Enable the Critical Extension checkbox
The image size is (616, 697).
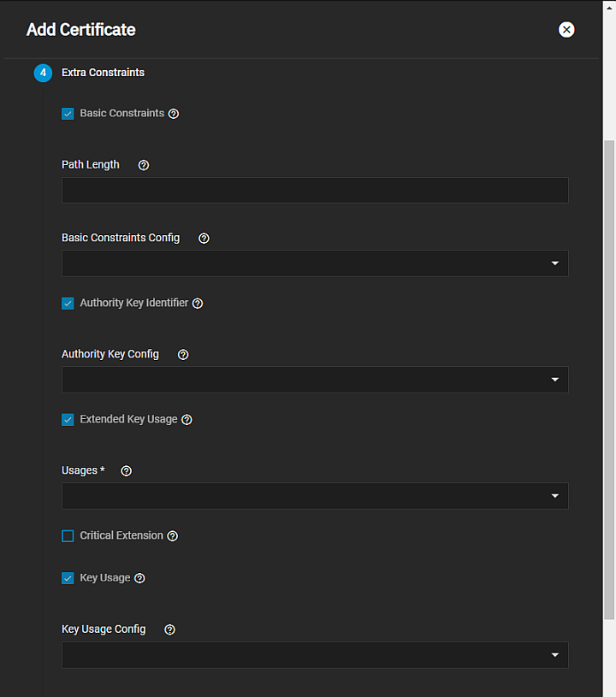68,536
